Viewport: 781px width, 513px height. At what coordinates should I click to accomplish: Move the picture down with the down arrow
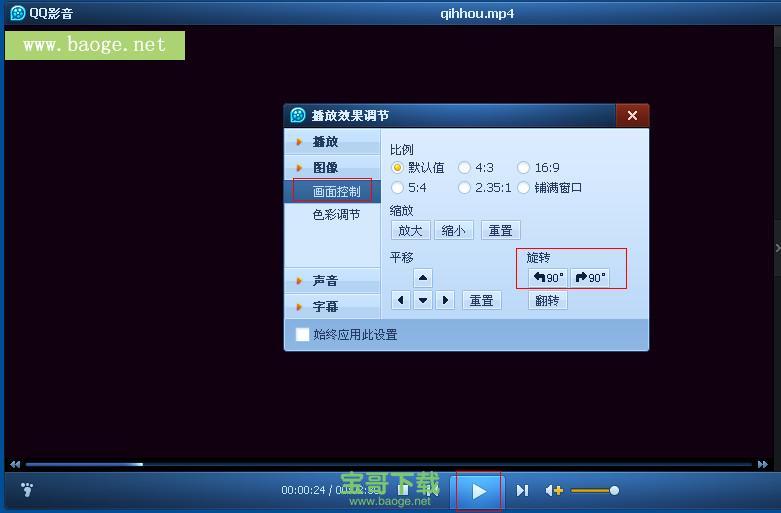coord(423,300)
